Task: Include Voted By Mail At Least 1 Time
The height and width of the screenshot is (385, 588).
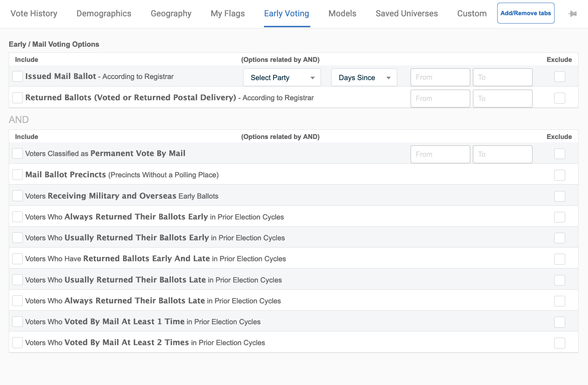Action: pyautogui.click(x=17, y=322)
